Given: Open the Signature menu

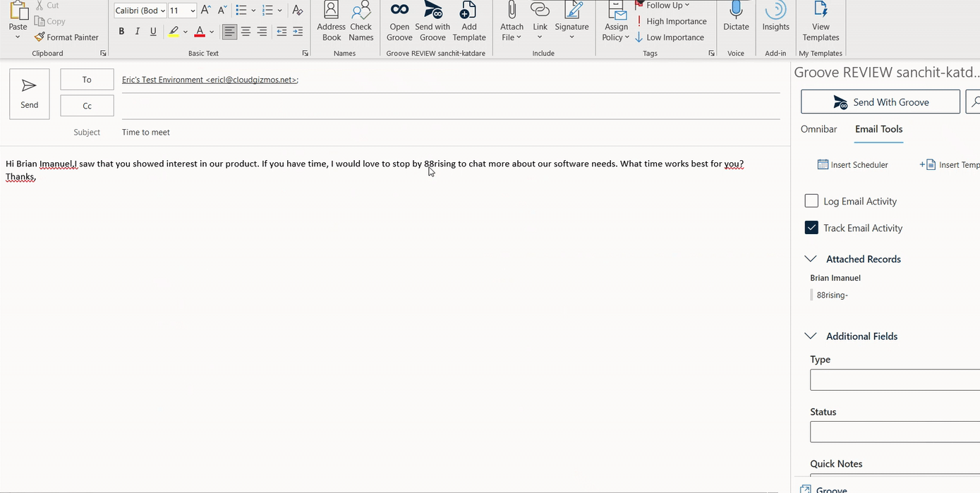Looking at the screenshot, I should [x=571, y=22].
